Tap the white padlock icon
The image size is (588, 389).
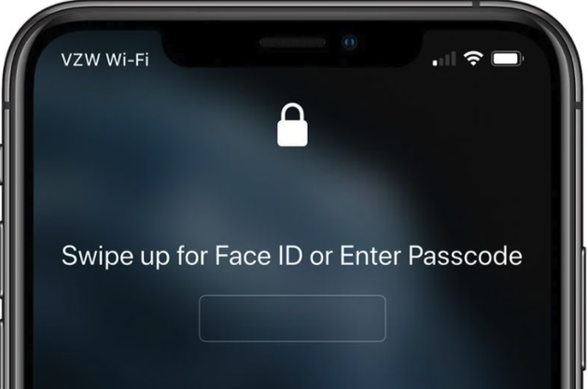pos(292,125)
